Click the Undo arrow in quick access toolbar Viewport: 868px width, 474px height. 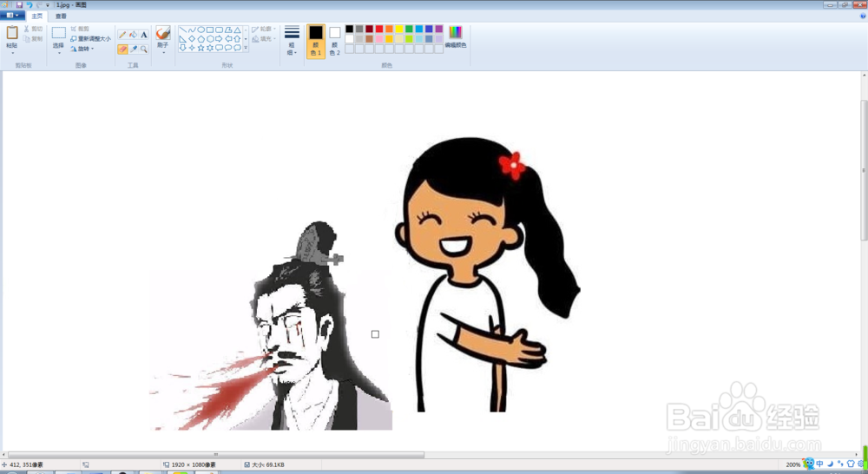click(29, 4)
